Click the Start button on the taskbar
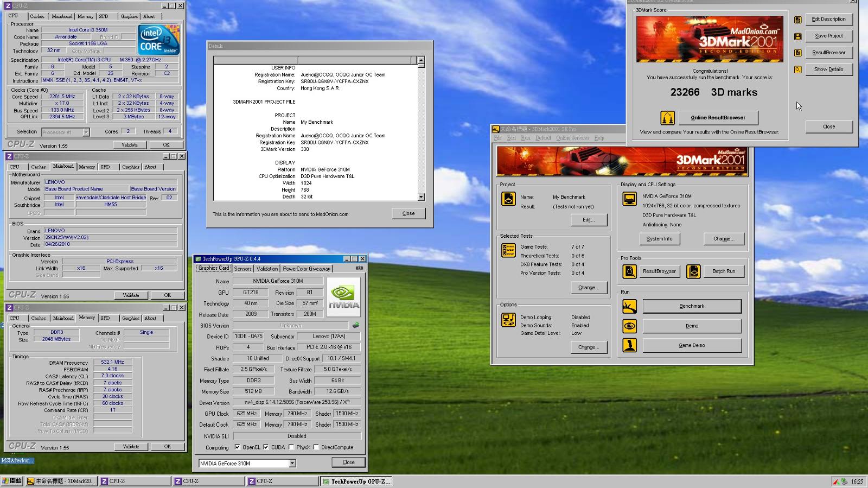This screenshot has width=868, height=488. (12, 481)
